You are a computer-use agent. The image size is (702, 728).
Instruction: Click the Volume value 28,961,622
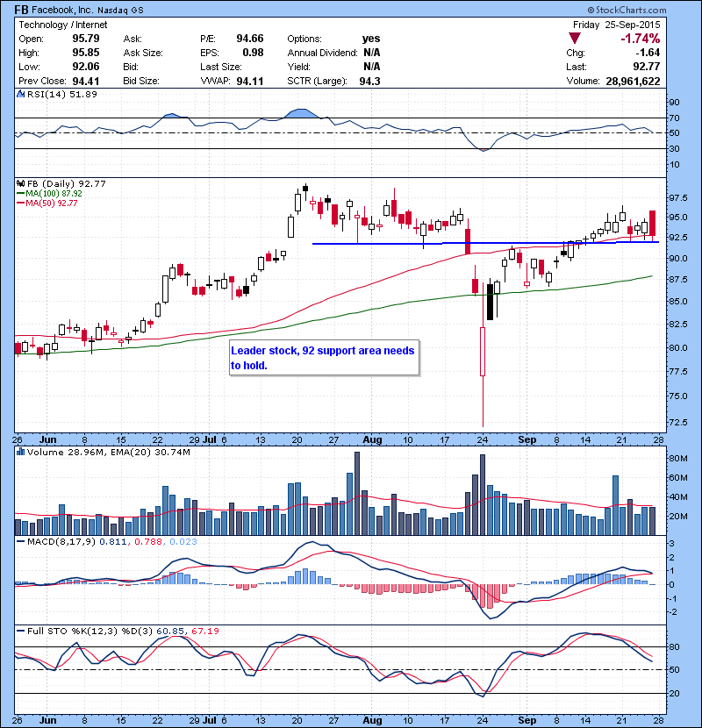click(x=633, y=82)
